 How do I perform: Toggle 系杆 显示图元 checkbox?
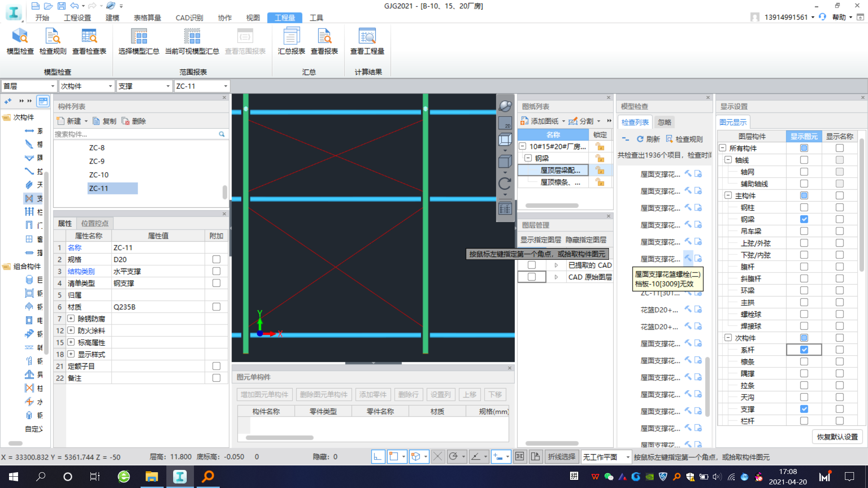pyautogui.click(x=804, y=350)
